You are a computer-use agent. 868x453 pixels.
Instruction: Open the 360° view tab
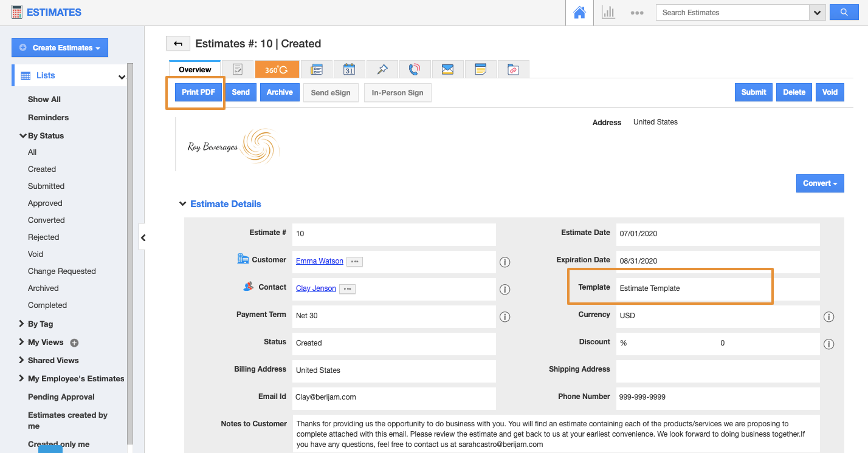pyautogui.click(x=277, y=69)
